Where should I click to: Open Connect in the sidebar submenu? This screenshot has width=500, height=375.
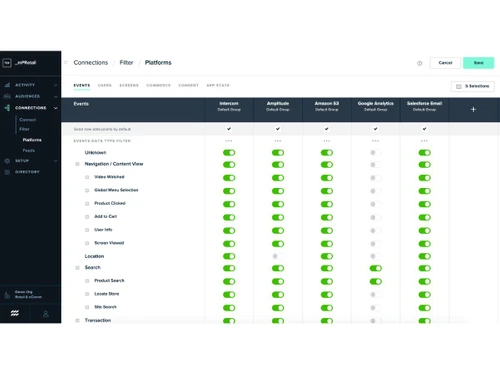tap(27, 120)
